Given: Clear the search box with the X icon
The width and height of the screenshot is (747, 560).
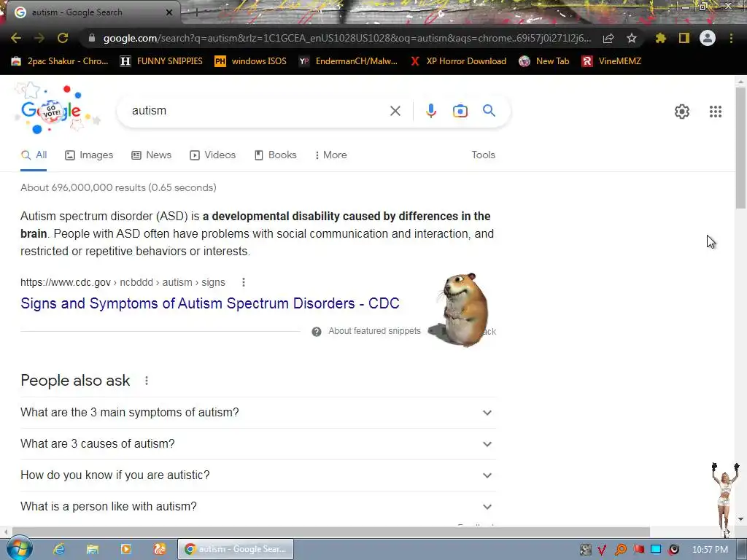Looking at the screenshot, I should 395,111.
